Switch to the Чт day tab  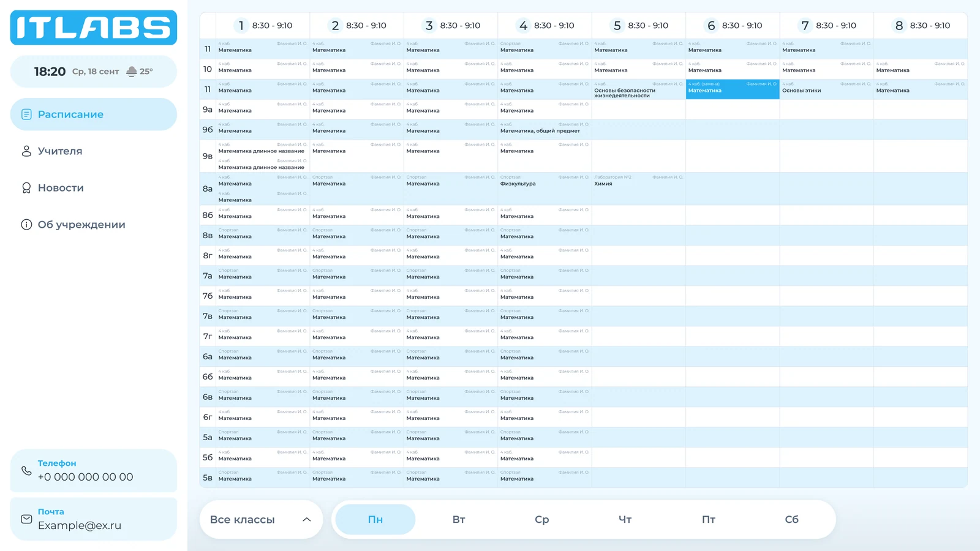[x=625, y=520]
